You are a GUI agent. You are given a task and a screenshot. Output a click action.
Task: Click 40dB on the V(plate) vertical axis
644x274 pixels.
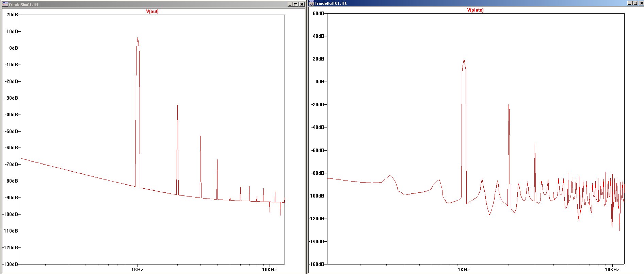coord(319,36)
